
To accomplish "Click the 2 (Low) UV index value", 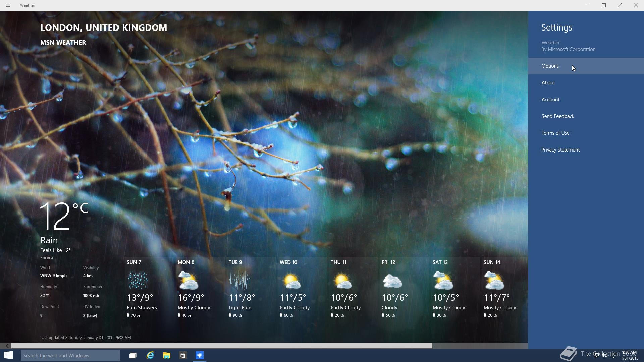I will [x=90, y=316].
